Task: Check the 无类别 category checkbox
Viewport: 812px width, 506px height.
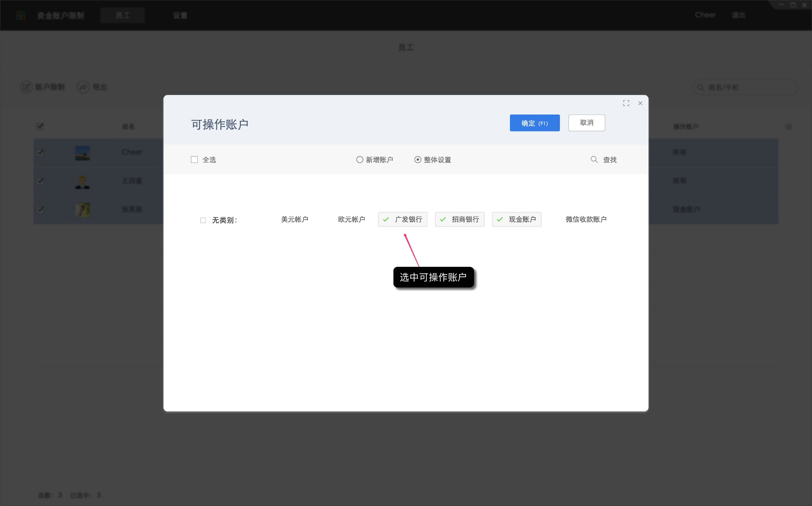Action: coord(203,220)
